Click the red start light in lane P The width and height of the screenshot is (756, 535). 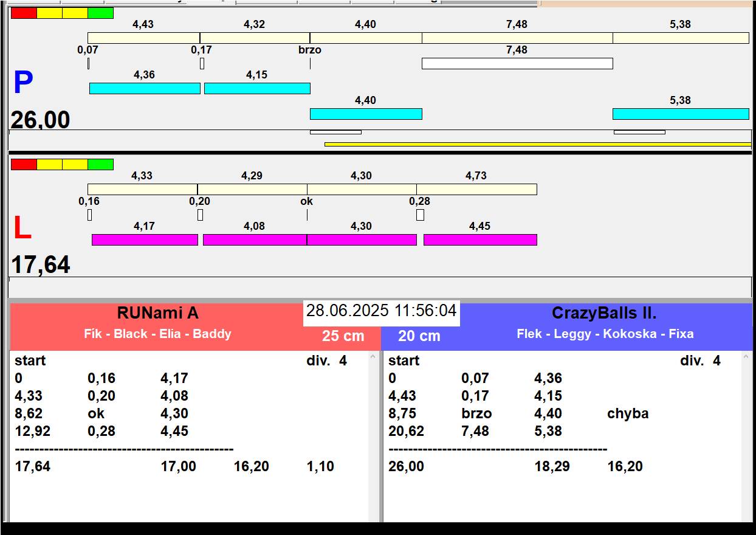click(24, 13)
